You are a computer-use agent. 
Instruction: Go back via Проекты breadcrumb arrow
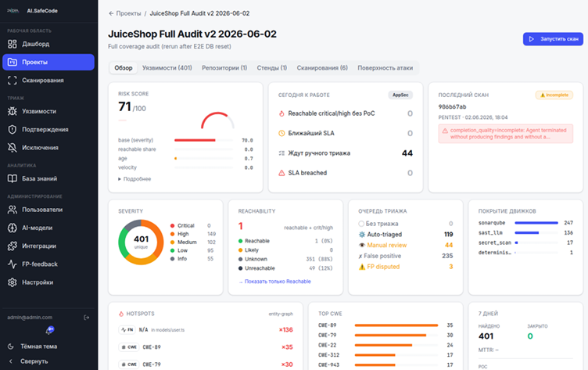(x=111, y=13)
